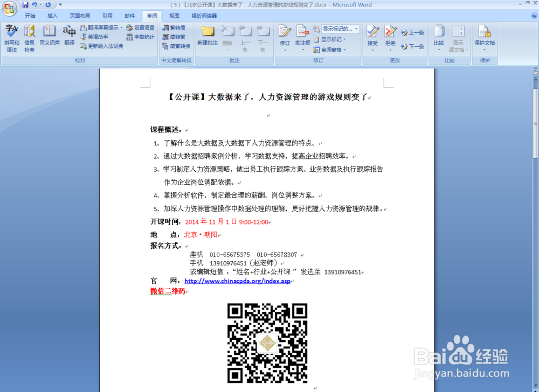539x392 pixels.
Task: Switch to 福昕阅读器 ribbon tab
Action: pyautogui.click(x=204, y=16)
